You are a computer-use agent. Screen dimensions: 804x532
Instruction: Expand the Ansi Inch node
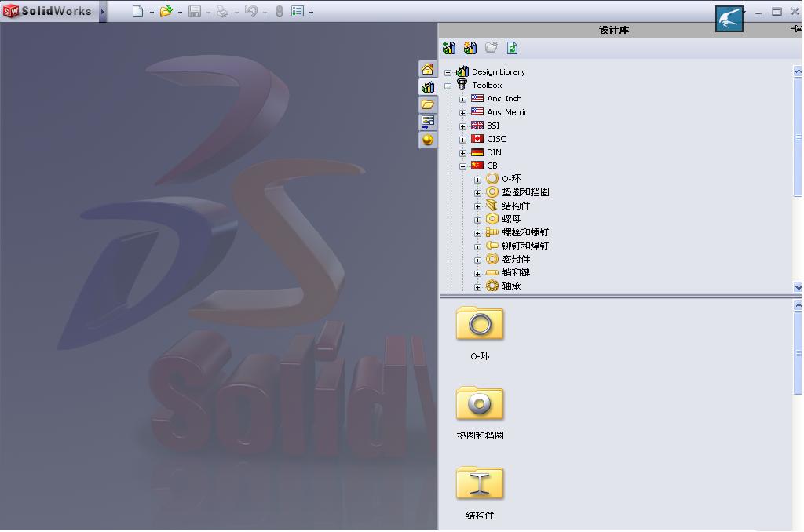(x=463, y=99)
